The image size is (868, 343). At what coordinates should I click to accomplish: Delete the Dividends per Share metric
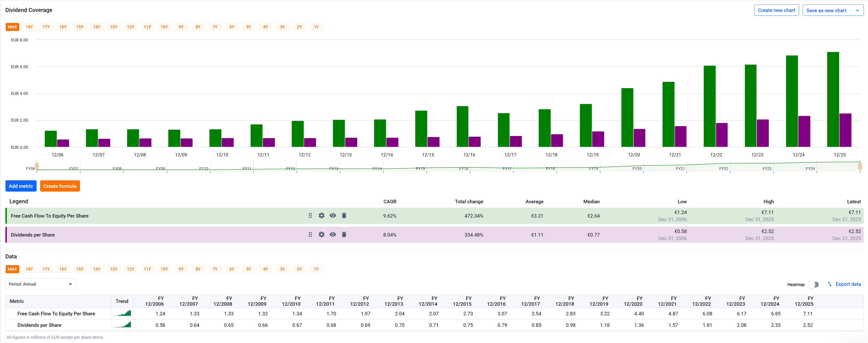(x=344, y=234)
